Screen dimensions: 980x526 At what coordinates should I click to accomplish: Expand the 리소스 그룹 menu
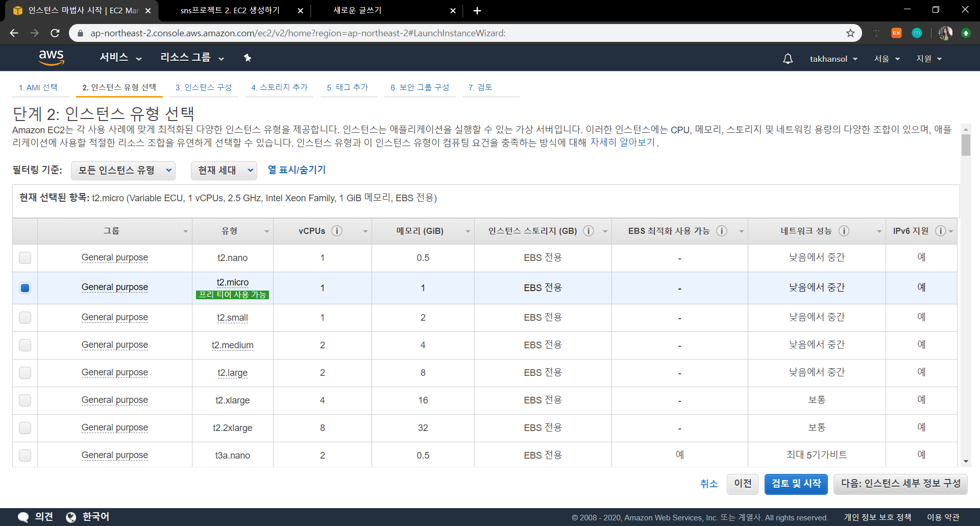point(192,58)
